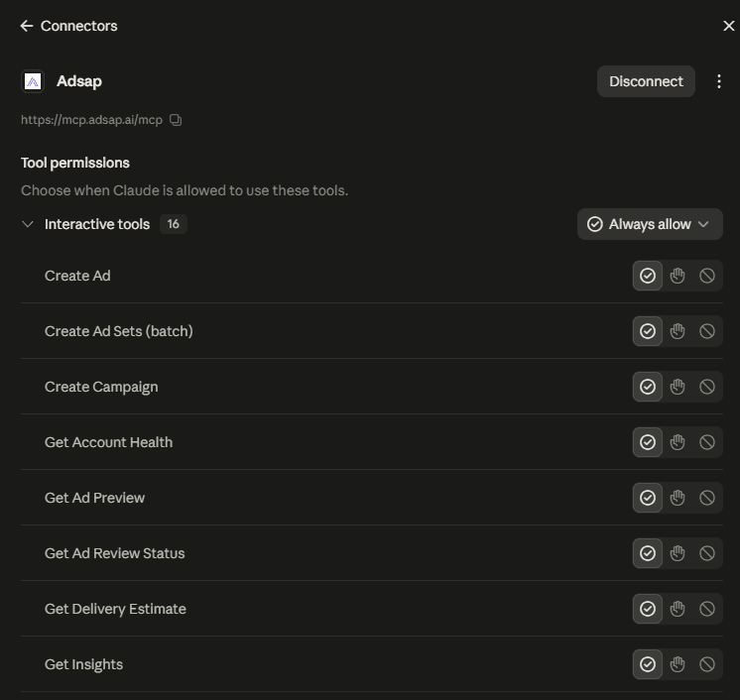Collapse the Interactive tools section chevron
This screenshot has height=700, width=740.
pyautogui.click(x=28, y=224)
